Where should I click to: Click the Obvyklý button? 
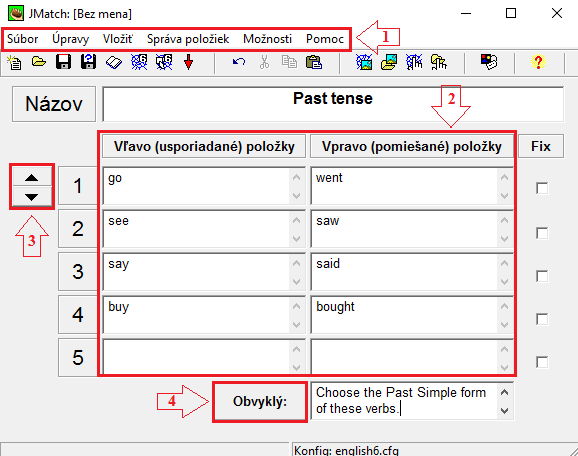pos(260,401)
